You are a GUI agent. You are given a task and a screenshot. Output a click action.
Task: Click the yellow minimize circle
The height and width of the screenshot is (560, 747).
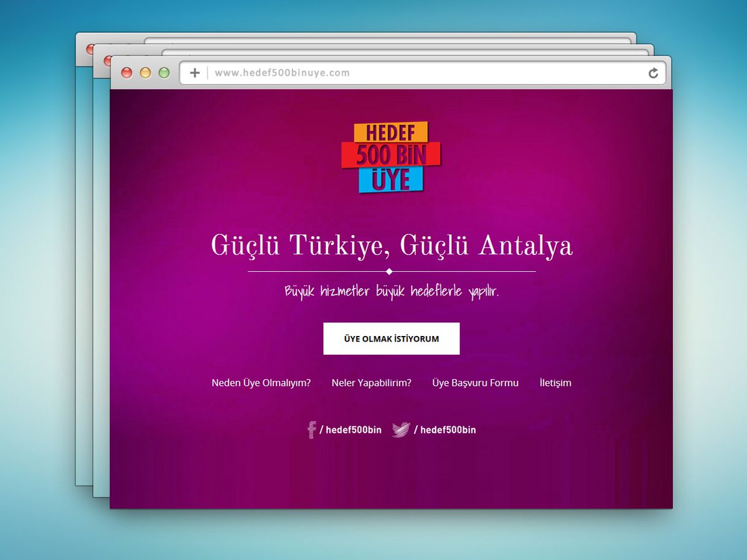click(145, 73)
